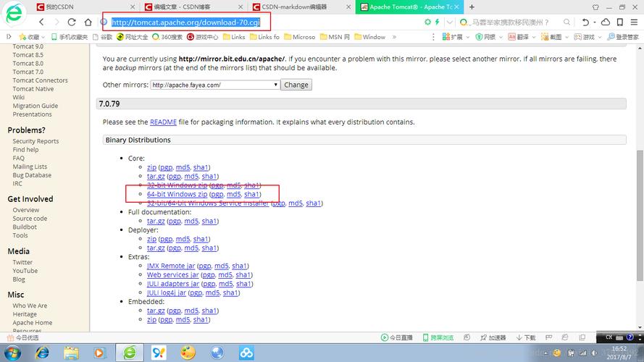Open the 今日优选 item in status bar
Viewport: 644px width, 362px height.
click(x=23, y=337)
